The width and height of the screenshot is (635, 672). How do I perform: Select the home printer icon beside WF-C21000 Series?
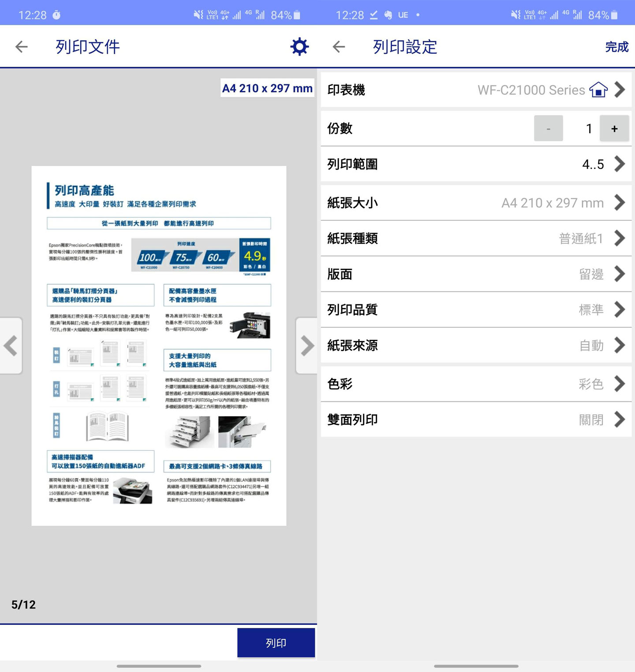(x=598, y=90)
